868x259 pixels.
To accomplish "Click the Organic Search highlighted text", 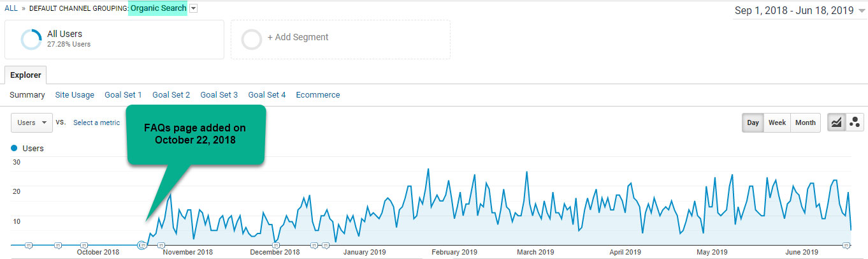I will [158, 8].
